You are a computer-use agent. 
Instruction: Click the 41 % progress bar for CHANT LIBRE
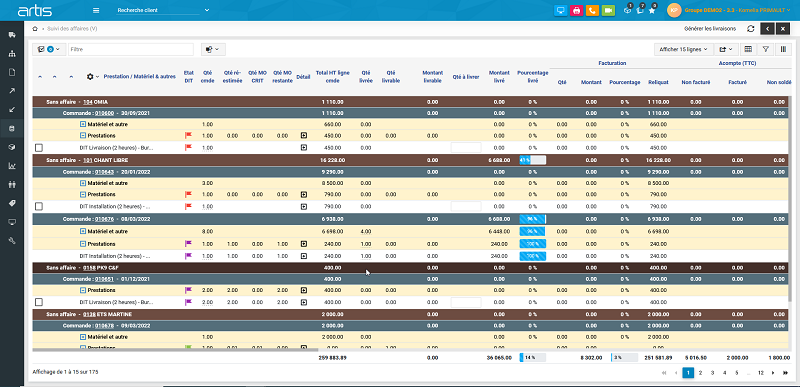(533, 160)
